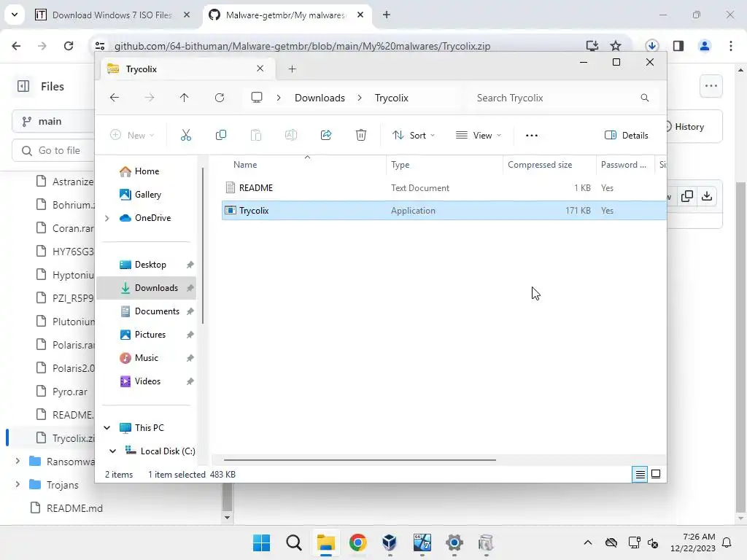Expand OneDrive in navigation pane
This screenshot has height=560, width=747.
pyautogui.click(x=107, y=218)
